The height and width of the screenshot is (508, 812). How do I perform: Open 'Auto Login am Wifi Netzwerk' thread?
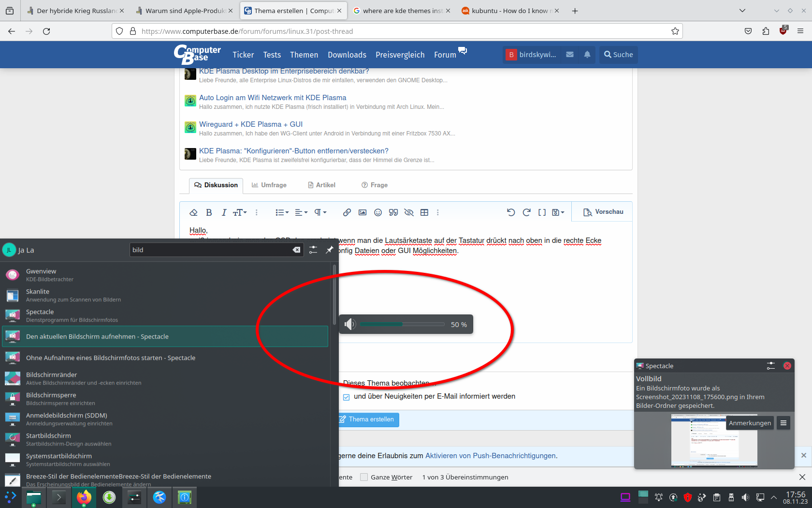click(273, 98)
